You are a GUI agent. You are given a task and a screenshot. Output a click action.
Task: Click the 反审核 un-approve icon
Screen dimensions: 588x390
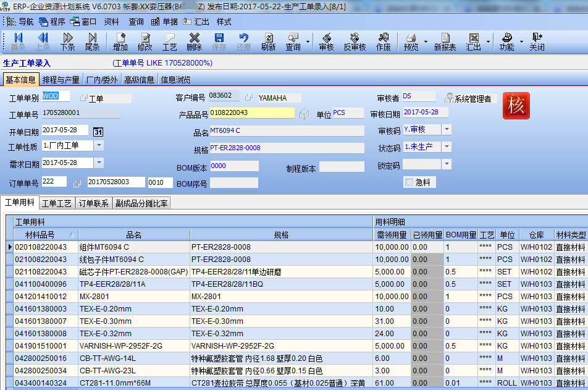[355, 41]
